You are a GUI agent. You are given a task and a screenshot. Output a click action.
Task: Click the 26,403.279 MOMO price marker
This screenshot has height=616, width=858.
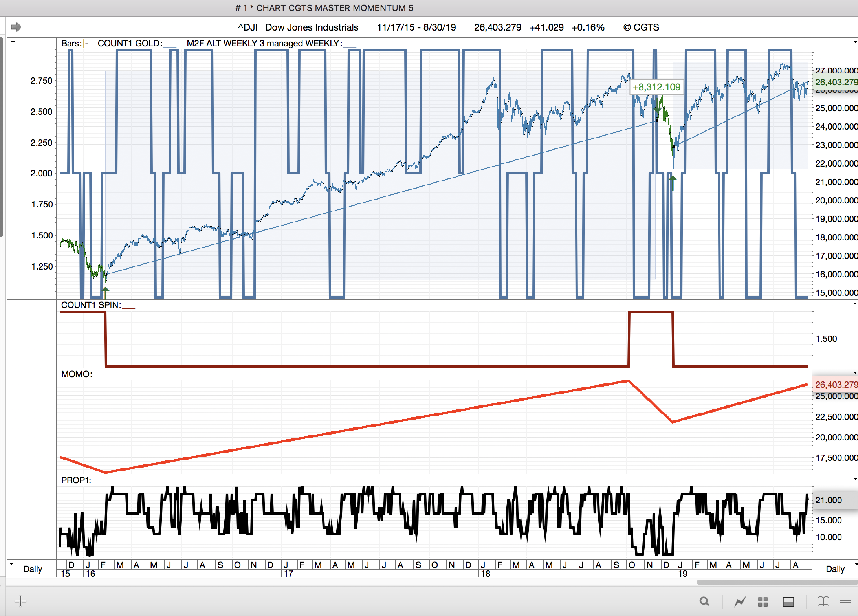point(835,385)
